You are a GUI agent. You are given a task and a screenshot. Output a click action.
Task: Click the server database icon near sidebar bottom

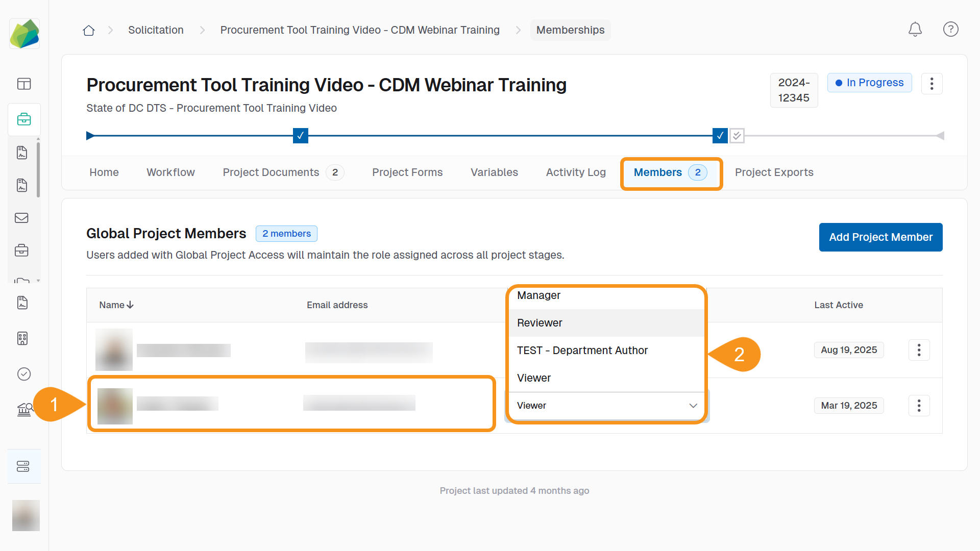tap(24, 466)
